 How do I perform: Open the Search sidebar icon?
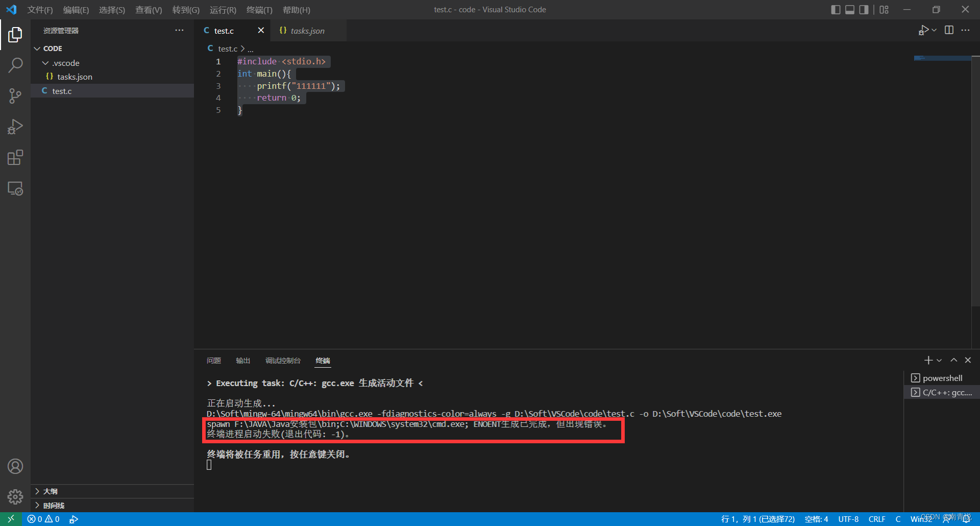[x=15, y=65]
